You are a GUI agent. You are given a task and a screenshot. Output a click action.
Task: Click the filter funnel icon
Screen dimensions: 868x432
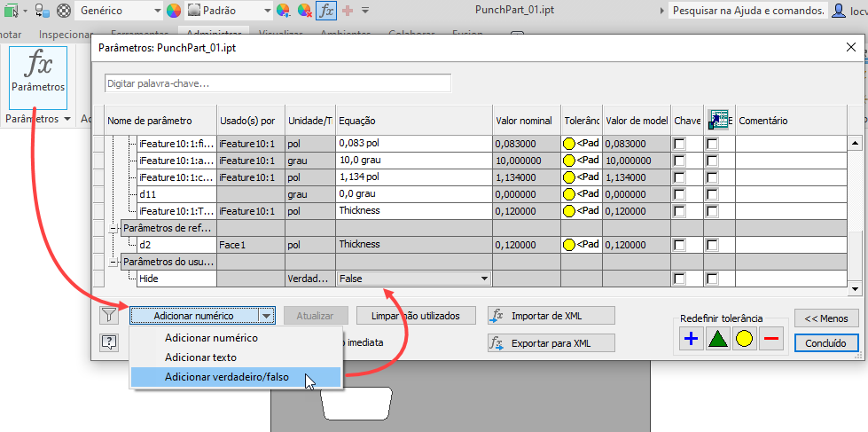(110, 316)
